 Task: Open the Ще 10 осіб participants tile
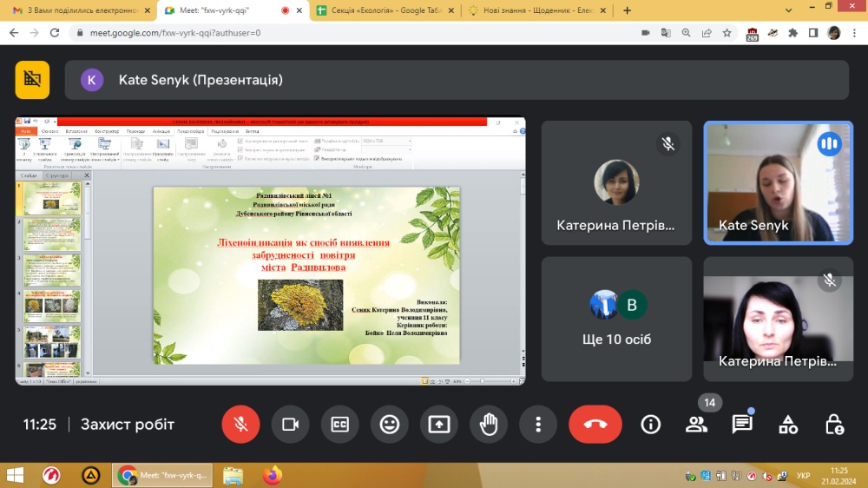616,319
